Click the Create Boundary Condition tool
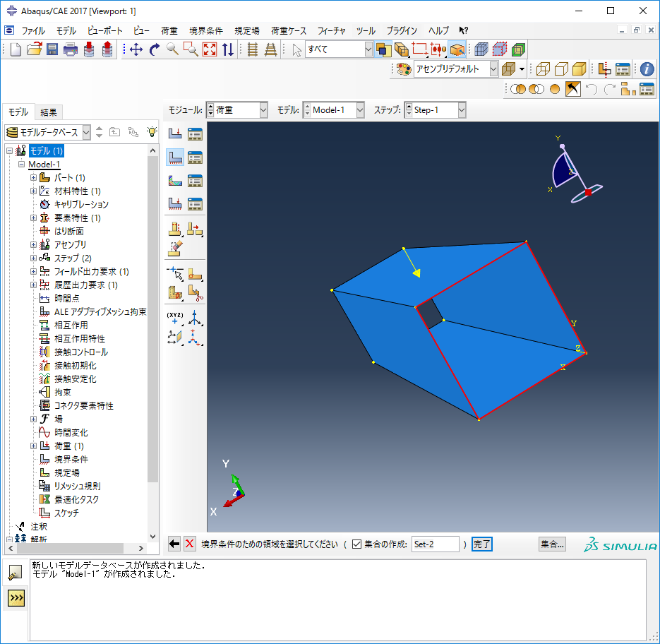The height and width of the screenshot is (644, 660). (x=175, y=157)
